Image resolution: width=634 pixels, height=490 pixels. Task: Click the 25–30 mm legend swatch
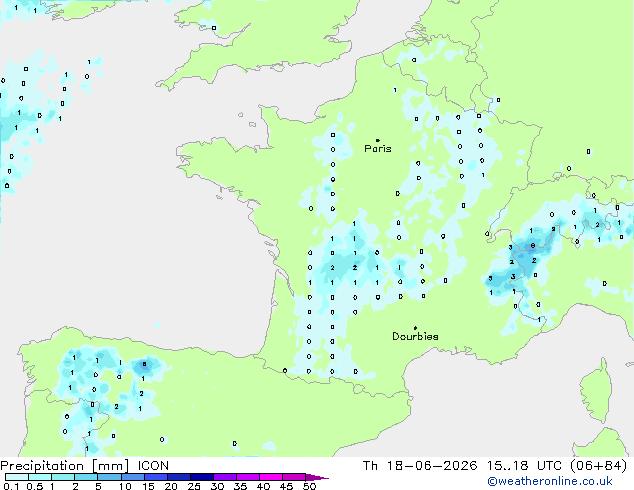tap(202, 477)
